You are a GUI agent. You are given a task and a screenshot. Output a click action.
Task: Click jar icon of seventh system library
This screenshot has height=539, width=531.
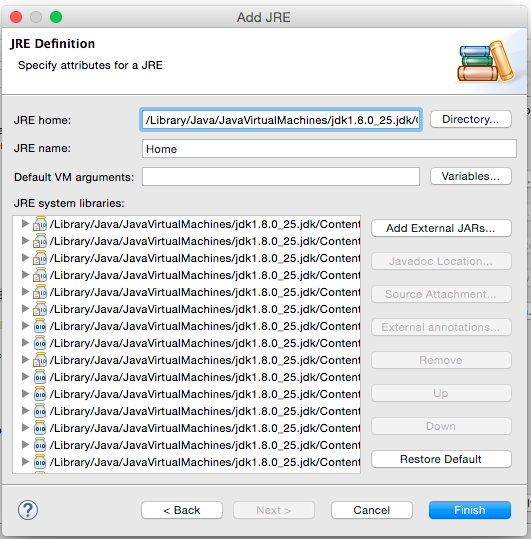pyautogui.click(x=40, y=326)
